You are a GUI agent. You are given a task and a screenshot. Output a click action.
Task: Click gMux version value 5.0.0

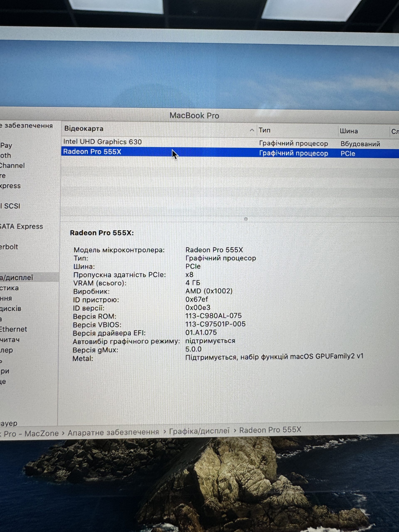coord(193,349)
